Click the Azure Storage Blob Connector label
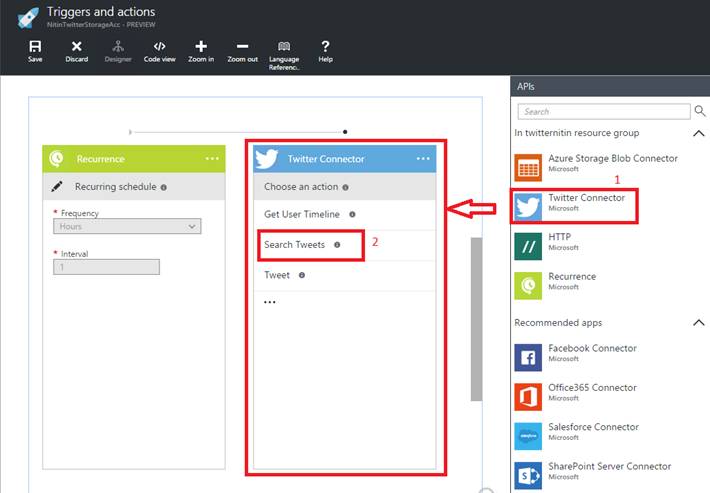This screenshot has height=493, width=710. pyautogui.click(x=613, y=158)
